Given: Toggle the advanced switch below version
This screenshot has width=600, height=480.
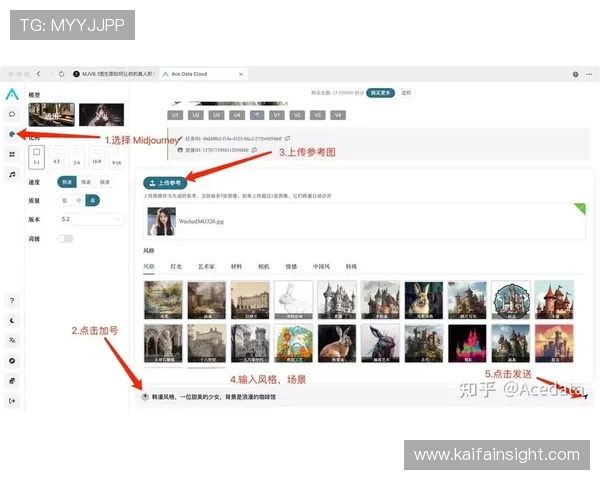Looking at the screenshot, I should coord(65,238).
